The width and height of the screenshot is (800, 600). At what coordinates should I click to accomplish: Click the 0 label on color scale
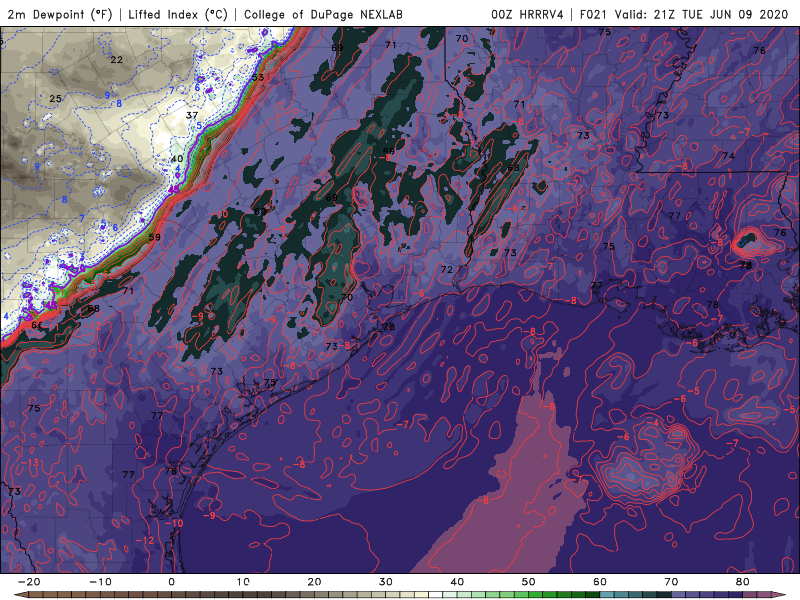pyautogui.click(x=171, y=582)
